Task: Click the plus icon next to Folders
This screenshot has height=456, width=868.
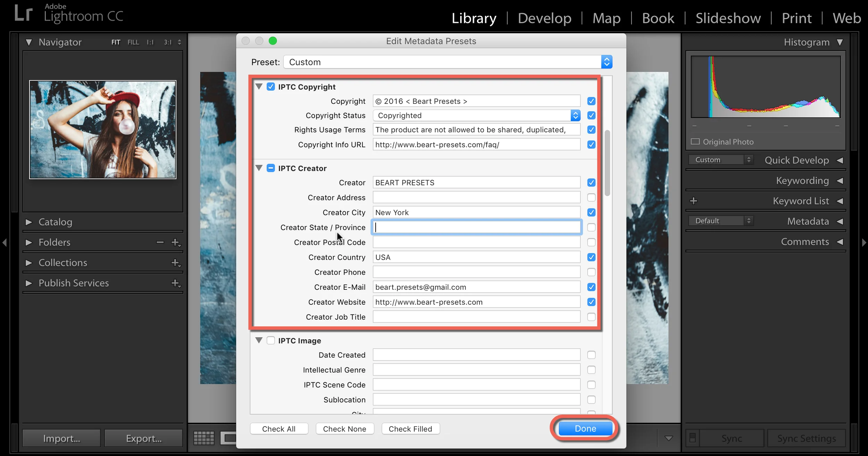Action: [176, 242]
